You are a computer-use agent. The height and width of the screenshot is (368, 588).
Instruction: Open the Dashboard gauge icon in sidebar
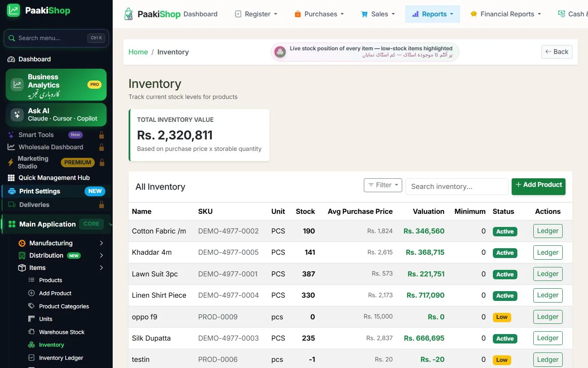tap(11, 59)
